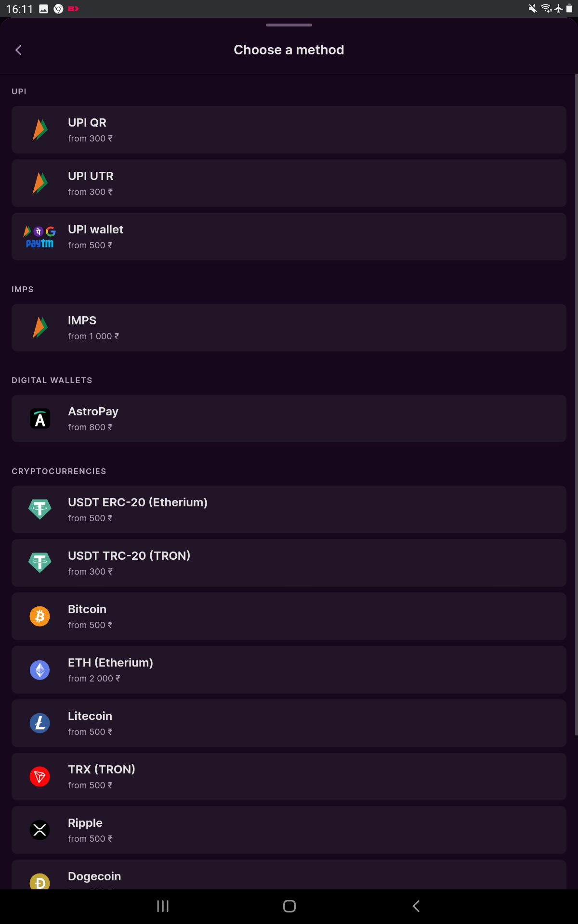The width and height of the screenshot is (578, 924).
Task: Tap the Android back navigation arrow
Action: coord(416,906)
